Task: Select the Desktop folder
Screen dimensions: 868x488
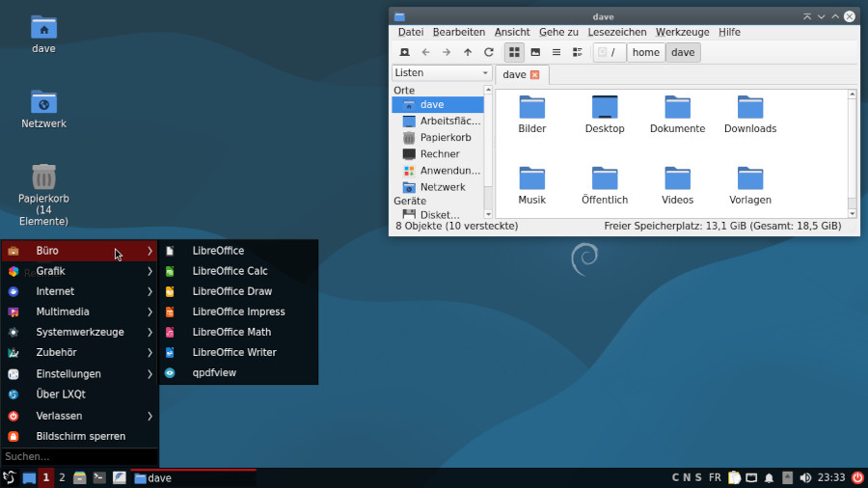Action: [x=605, y=114]
